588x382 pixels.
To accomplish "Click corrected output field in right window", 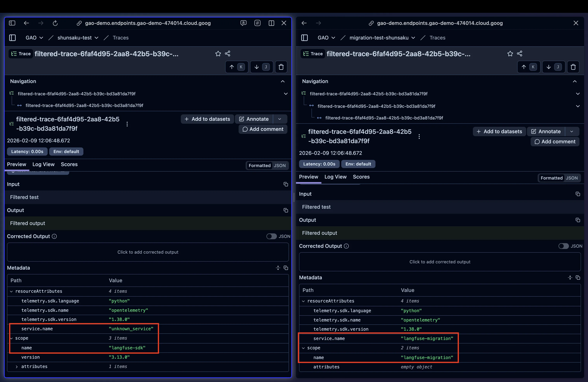I will click(x=440, y=262).
